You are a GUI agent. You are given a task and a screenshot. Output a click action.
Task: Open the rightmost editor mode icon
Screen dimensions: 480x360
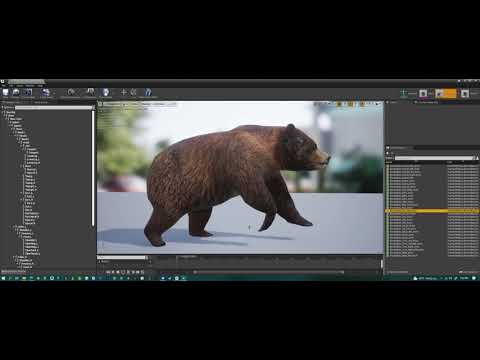coord(465,94)
